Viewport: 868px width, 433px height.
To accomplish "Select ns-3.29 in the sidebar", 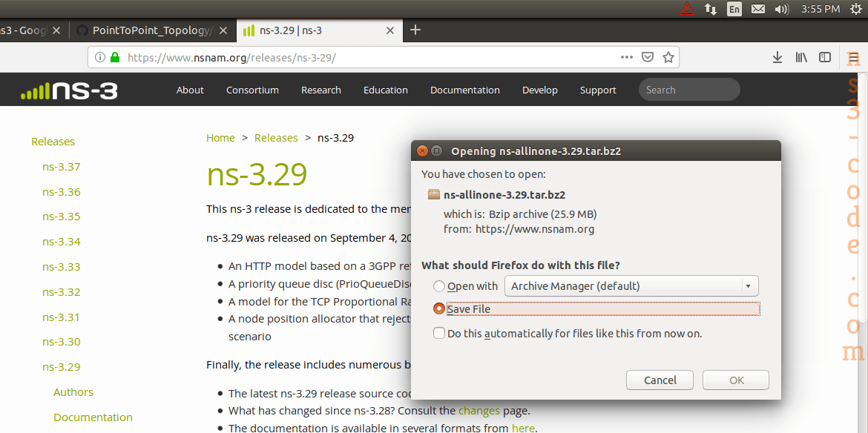I will [62, 366].
